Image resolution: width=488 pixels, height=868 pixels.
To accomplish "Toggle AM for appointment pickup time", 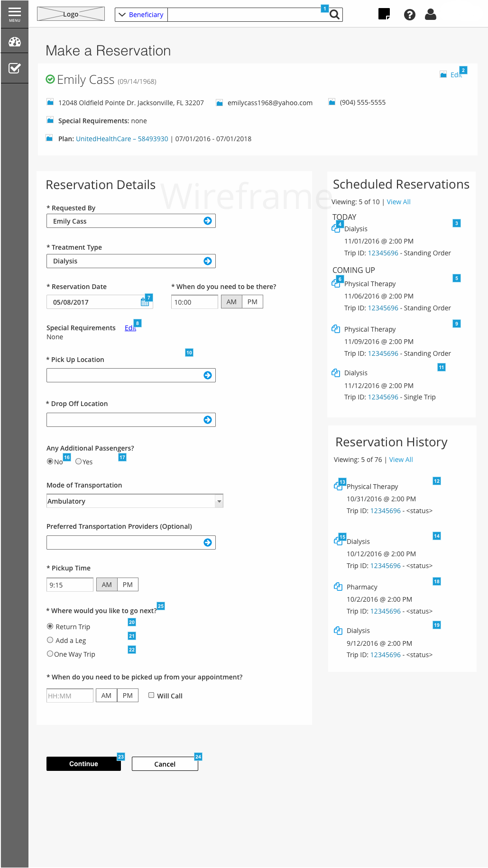I will (106, 696).
